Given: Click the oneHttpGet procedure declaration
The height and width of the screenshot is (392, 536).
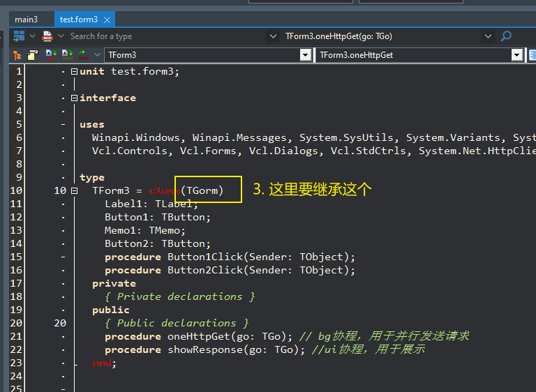Looking at the screenshot, I should (199, 337).
